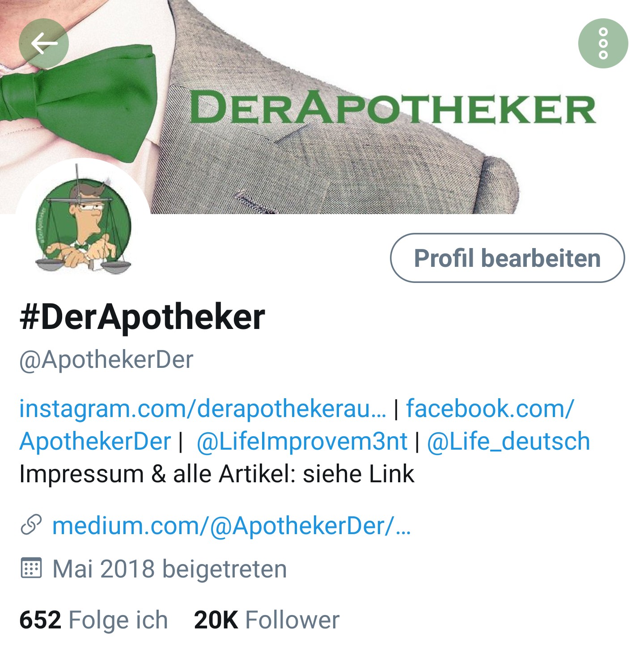Click the @ApothekerDer handle text
644x670 pixels.
tap(106, 360)
